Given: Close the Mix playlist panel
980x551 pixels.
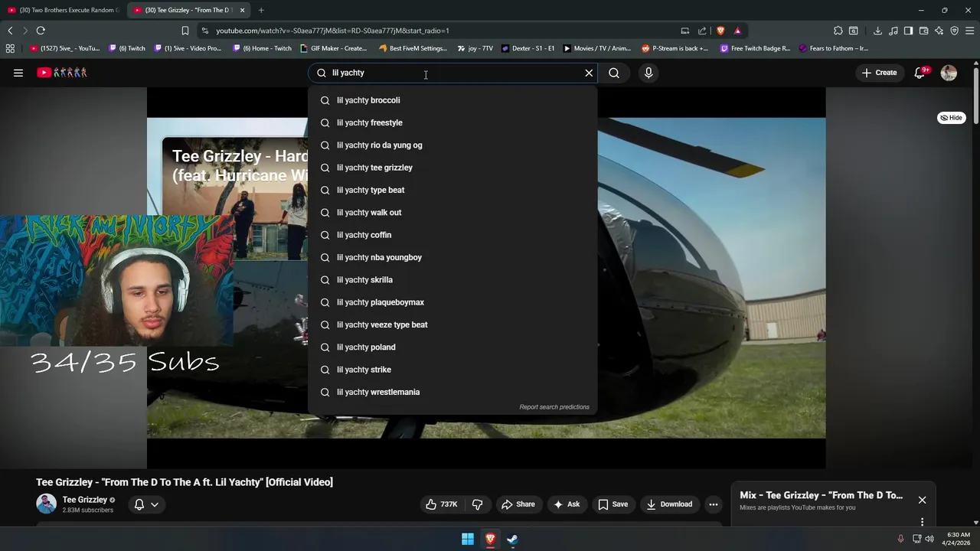Looking at the screenshot, I should click(922, 500).
